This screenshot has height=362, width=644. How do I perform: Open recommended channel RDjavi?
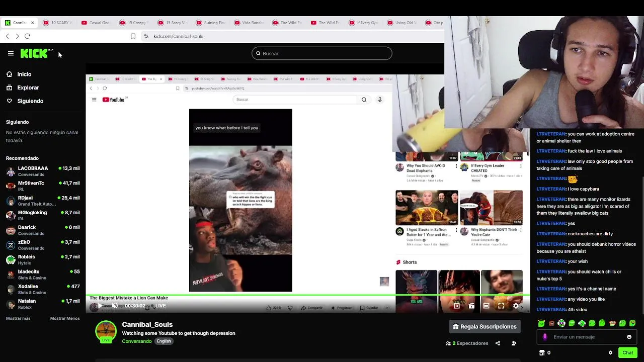[x=43, y=201]
